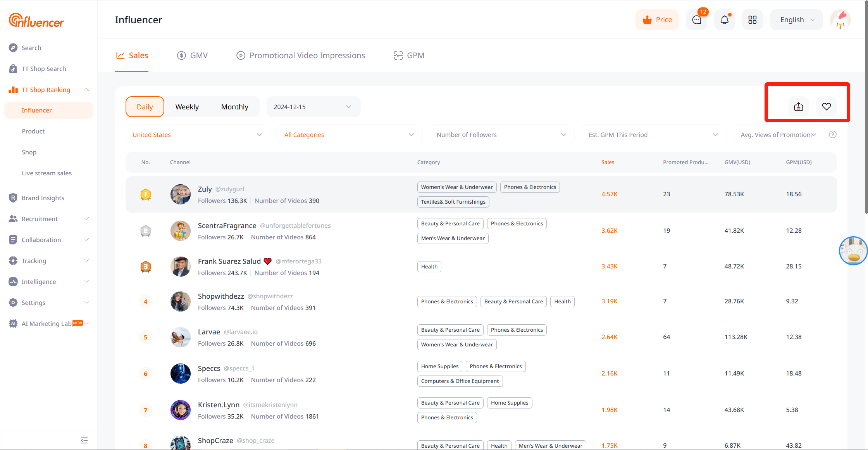
Task: Collapse the sidebar menu icon
Action: tap(84, 440)
